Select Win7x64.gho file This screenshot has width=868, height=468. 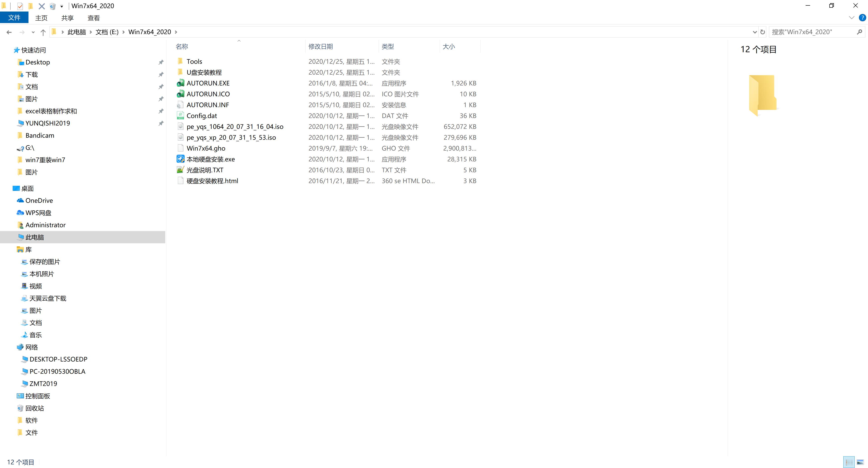pos(206,148)
